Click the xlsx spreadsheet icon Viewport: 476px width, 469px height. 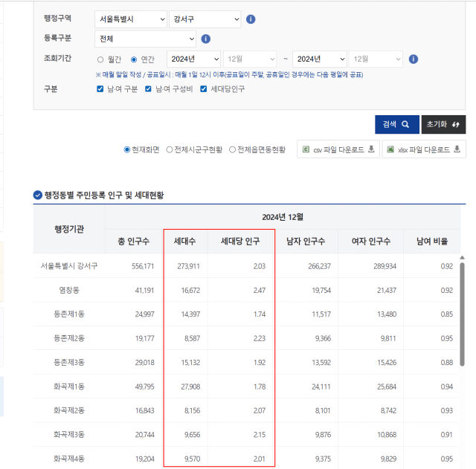tap(390, 149)
